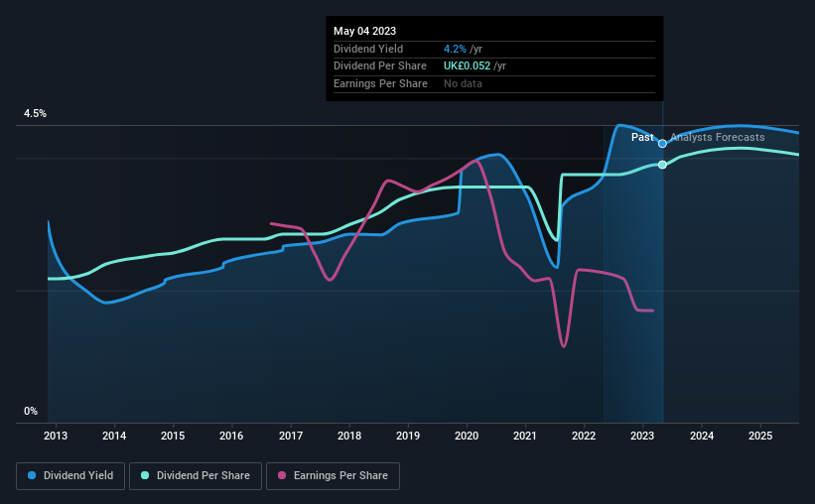Screen dimensions: 815x504
Task: Click the 2023 x-axis label
Action: pos(642,436)
